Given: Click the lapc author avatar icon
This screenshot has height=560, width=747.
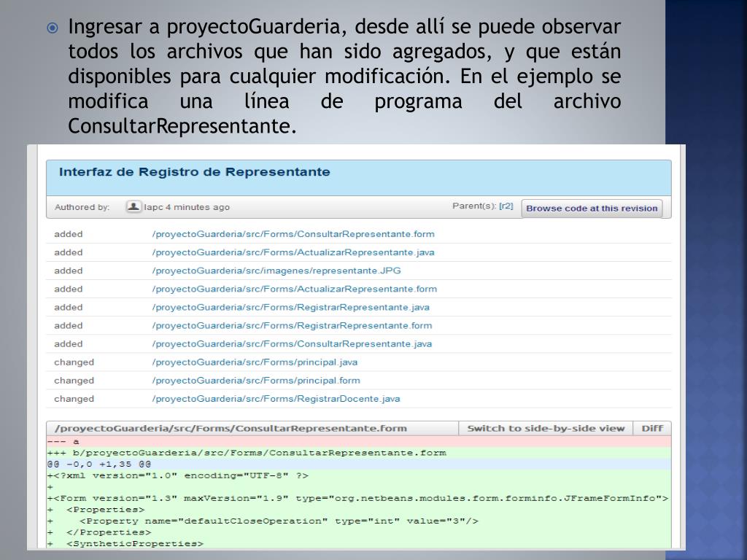Looking at the screenshot, I should pos(133,206).
